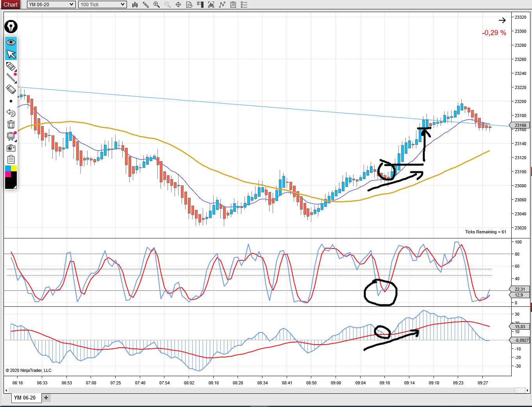Click the 23166 current price marker

pos(520,125)
